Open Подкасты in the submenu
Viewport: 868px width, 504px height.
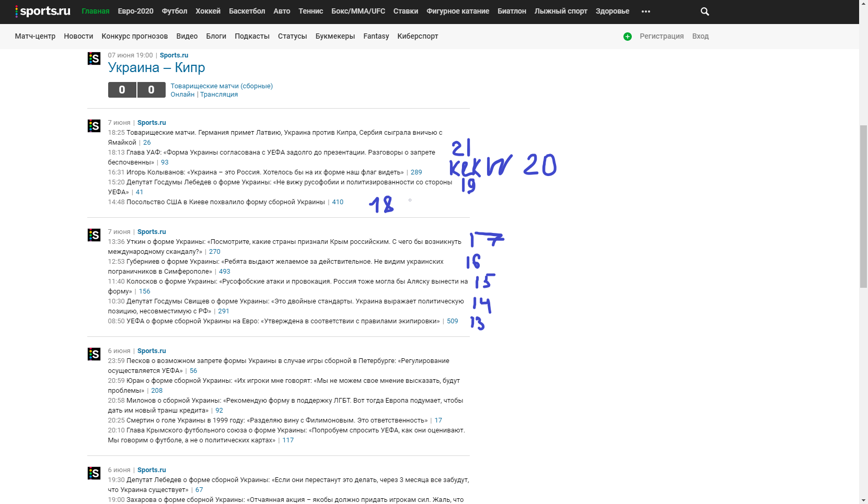(252, 36)
